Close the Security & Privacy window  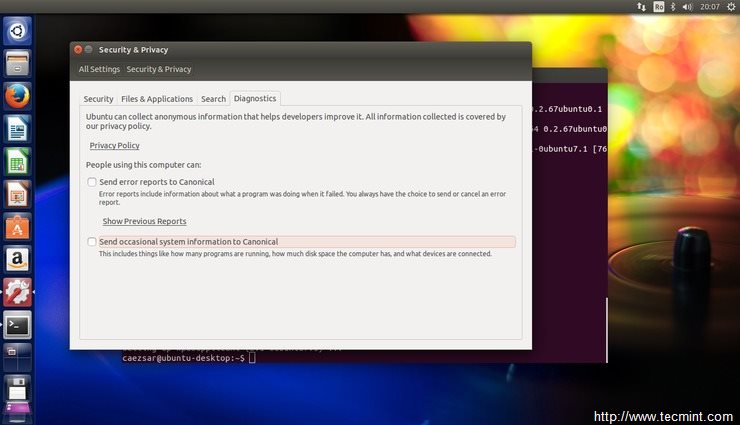78,50
